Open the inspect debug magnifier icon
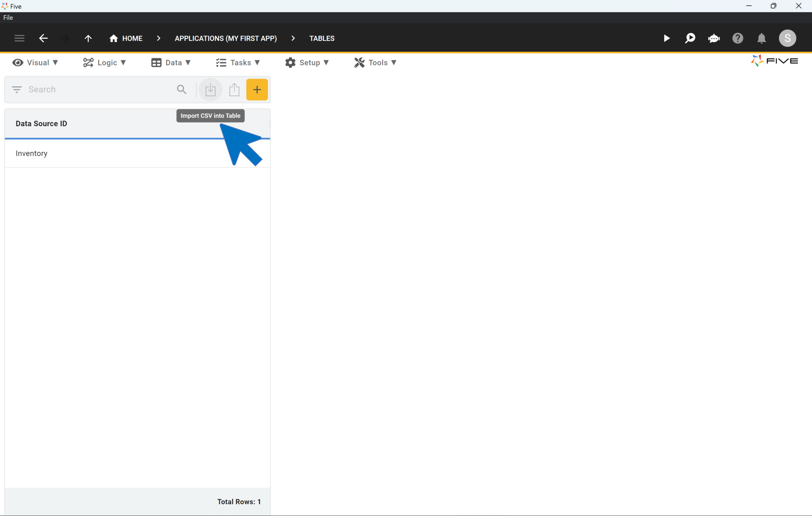 690,38
